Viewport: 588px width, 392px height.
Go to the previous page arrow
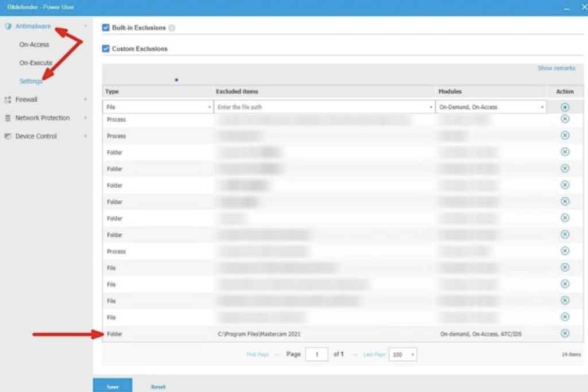coord(278,355)
